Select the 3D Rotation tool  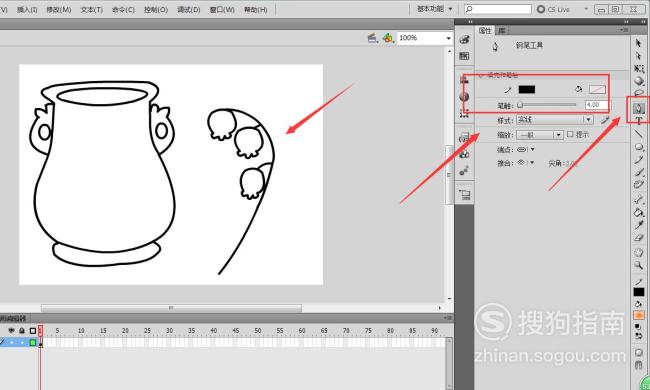(639, 81)
